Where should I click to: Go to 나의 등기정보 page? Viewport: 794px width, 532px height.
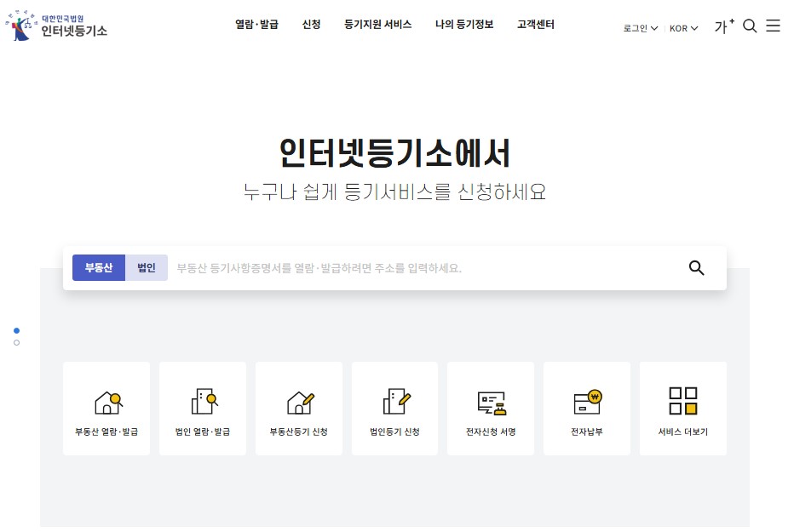464,26
